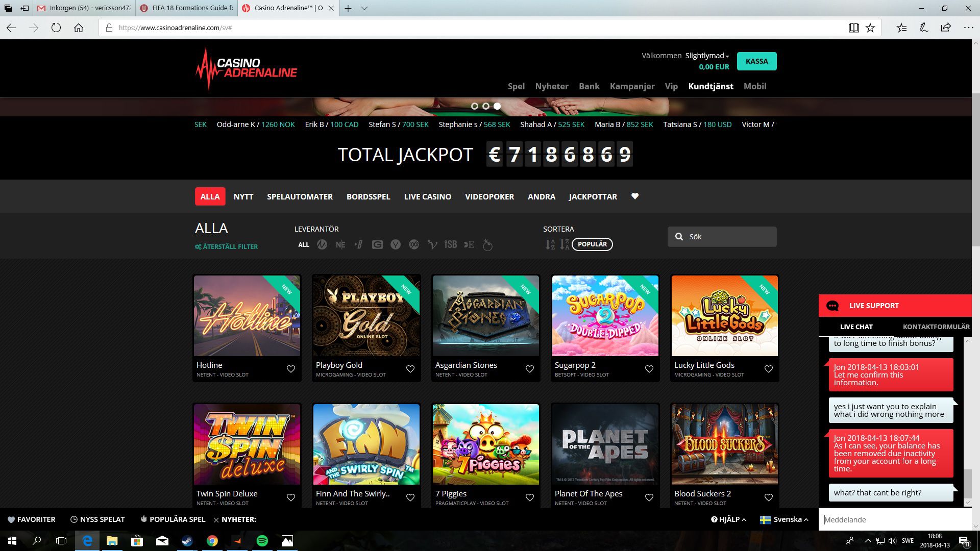
Task: Favorite the Sugarpop 2 game
Action: click(649, 369)
